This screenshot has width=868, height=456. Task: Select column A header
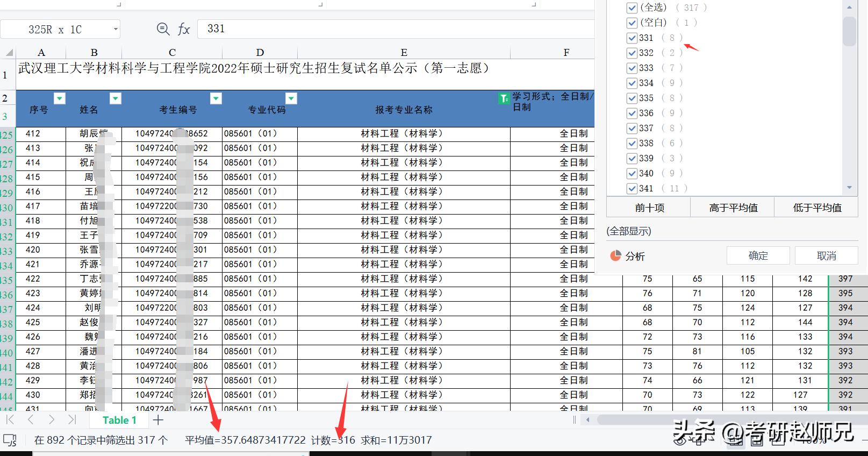point(41,53)
